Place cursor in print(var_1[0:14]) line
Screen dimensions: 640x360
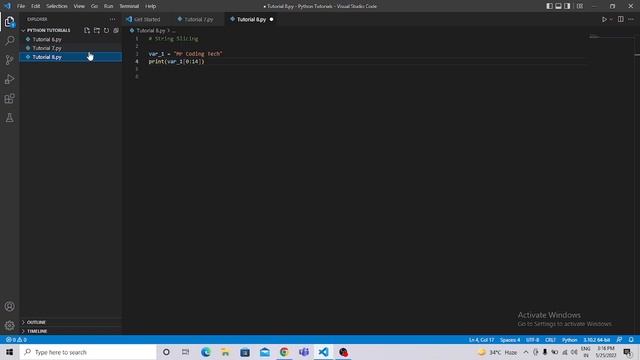(176, 61)
